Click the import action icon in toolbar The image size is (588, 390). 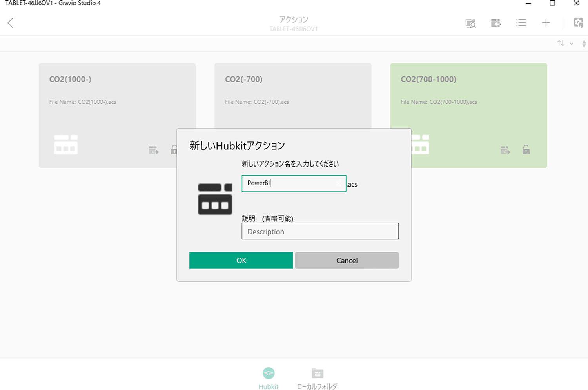tap(496, 23)
